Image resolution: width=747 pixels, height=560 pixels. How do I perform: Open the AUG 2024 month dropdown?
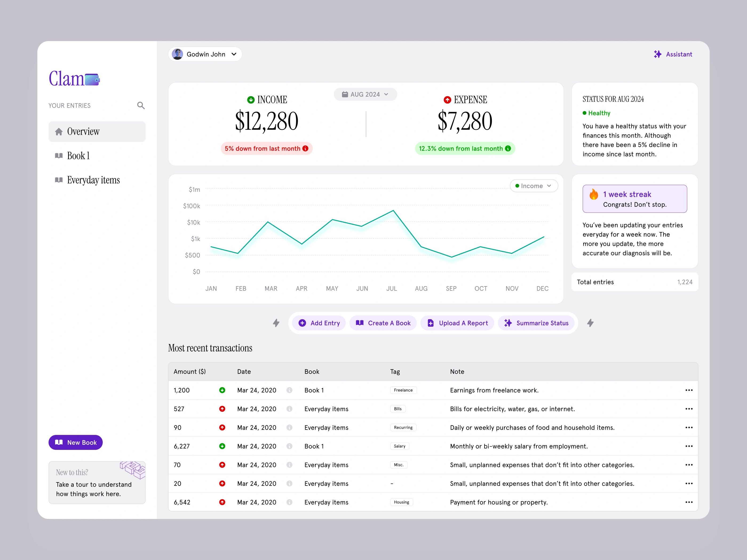point(365,94)
